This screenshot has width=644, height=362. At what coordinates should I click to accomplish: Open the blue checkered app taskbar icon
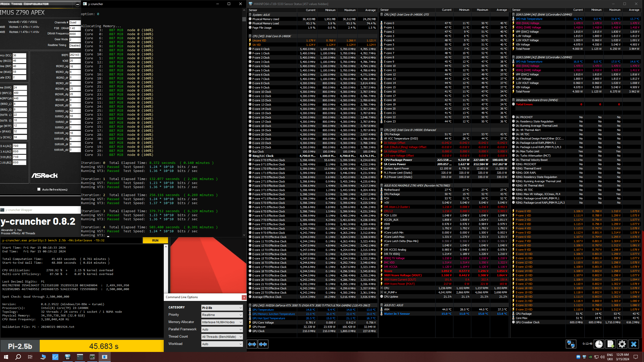coord(55,357)
